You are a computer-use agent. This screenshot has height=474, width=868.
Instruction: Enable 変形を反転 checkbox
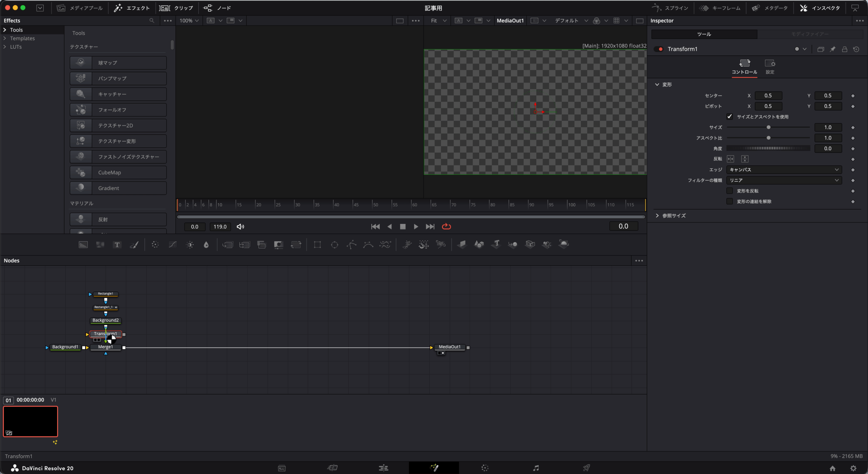[x=730, y=191]
